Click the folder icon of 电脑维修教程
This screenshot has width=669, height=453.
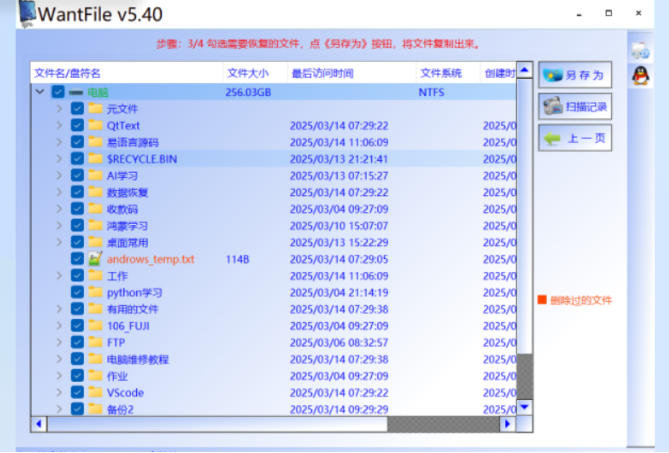pos(96,359)
